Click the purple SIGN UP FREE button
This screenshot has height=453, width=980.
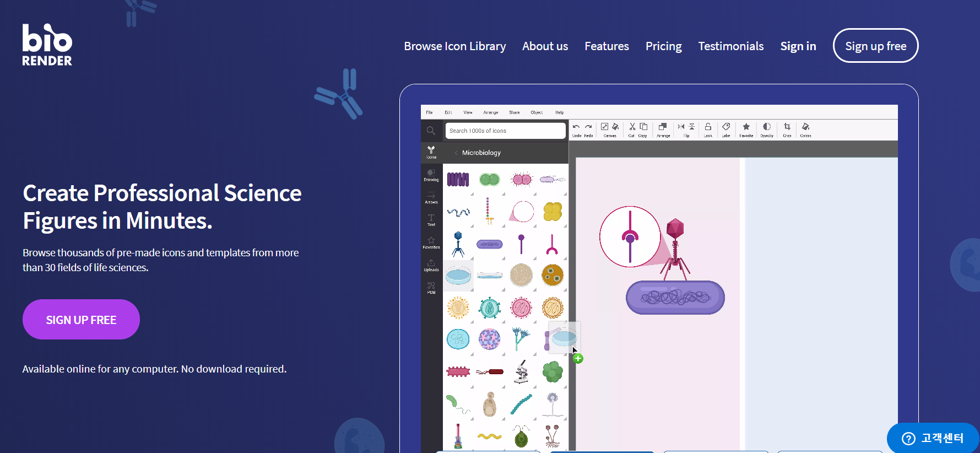point(81,320)
